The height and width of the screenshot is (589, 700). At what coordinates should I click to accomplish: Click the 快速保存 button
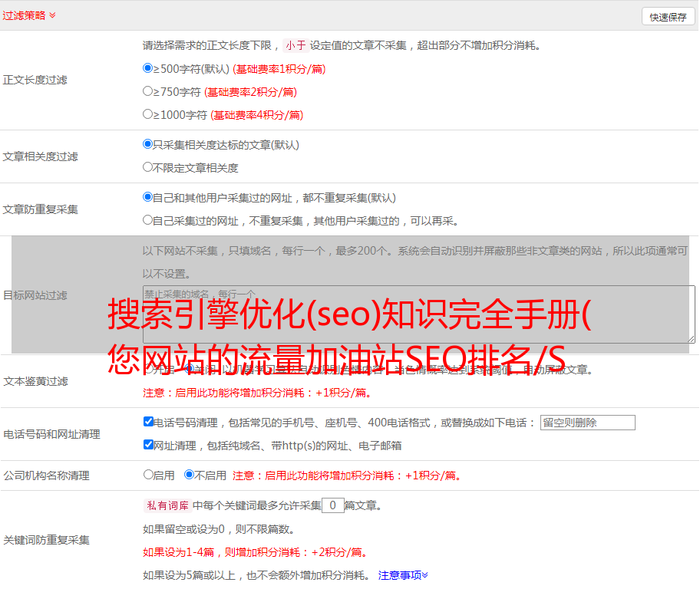coord(668,17)
